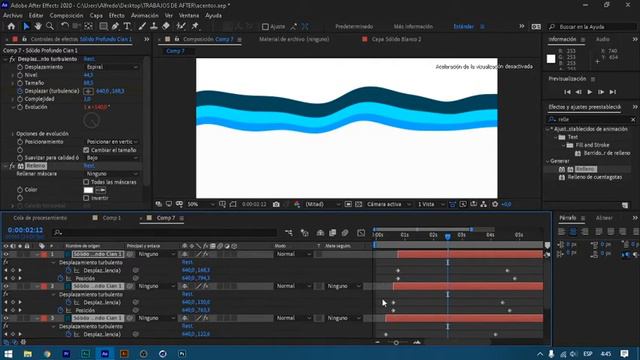Open the composition mini-flowchart in timeline
The height and width of the screenshot is (360, 640).
(289, 233)
